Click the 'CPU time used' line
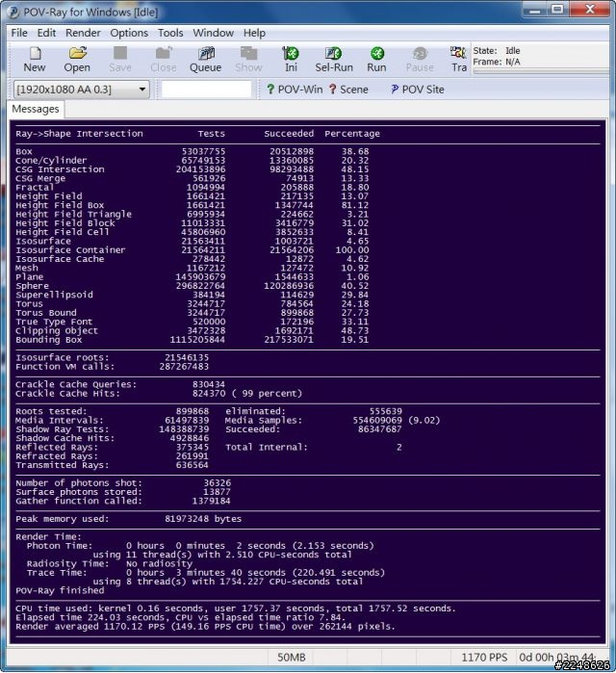This screenshot has width=616, height=673. click(236, 608)
